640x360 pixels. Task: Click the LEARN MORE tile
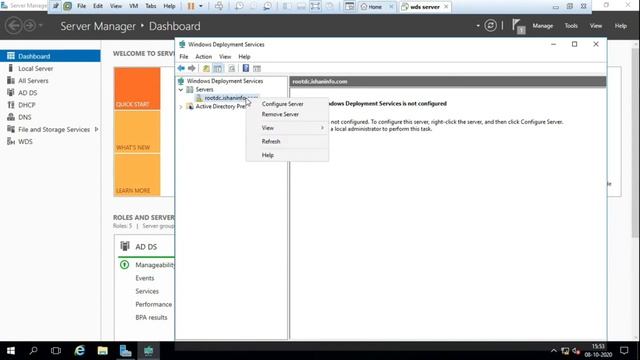tap(137, 176)
